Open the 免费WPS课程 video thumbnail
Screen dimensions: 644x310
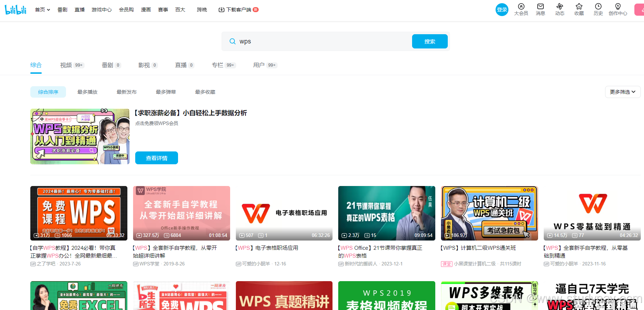79,213
